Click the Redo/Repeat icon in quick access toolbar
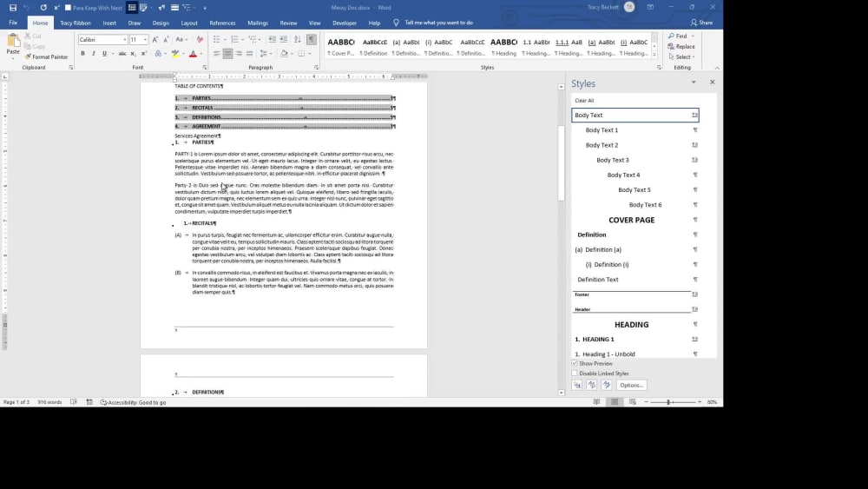 43,8
